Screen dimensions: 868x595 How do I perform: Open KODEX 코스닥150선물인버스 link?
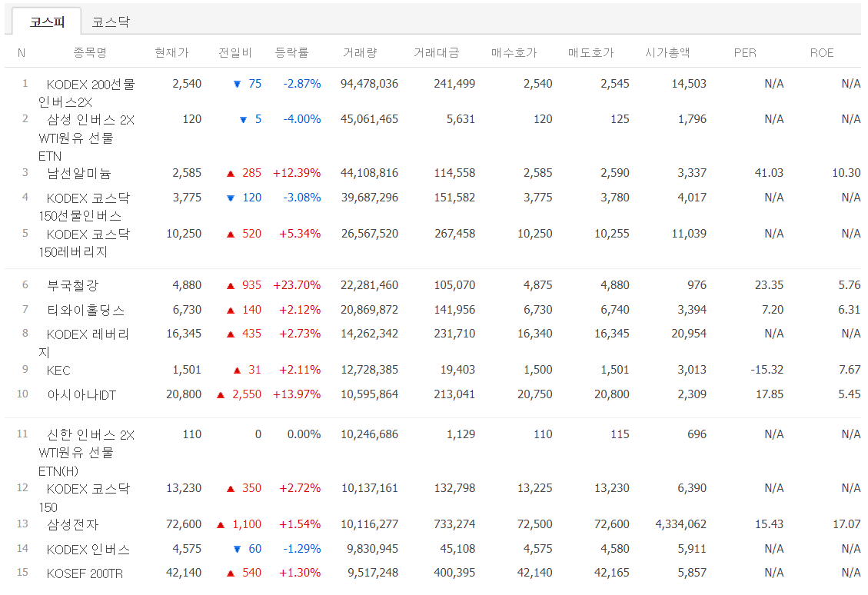[x=84, y=207]
